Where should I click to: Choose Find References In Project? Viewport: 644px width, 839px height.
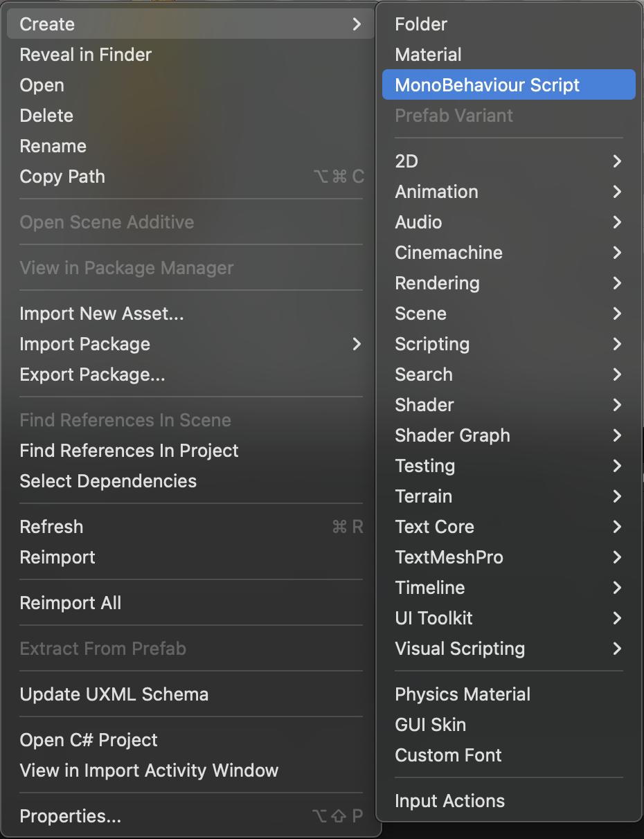[129, 451]
